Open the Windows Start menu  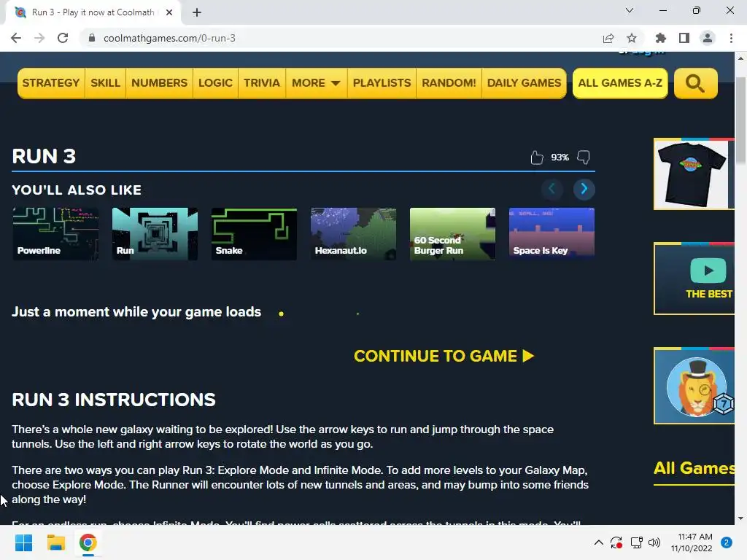(23, 542)
